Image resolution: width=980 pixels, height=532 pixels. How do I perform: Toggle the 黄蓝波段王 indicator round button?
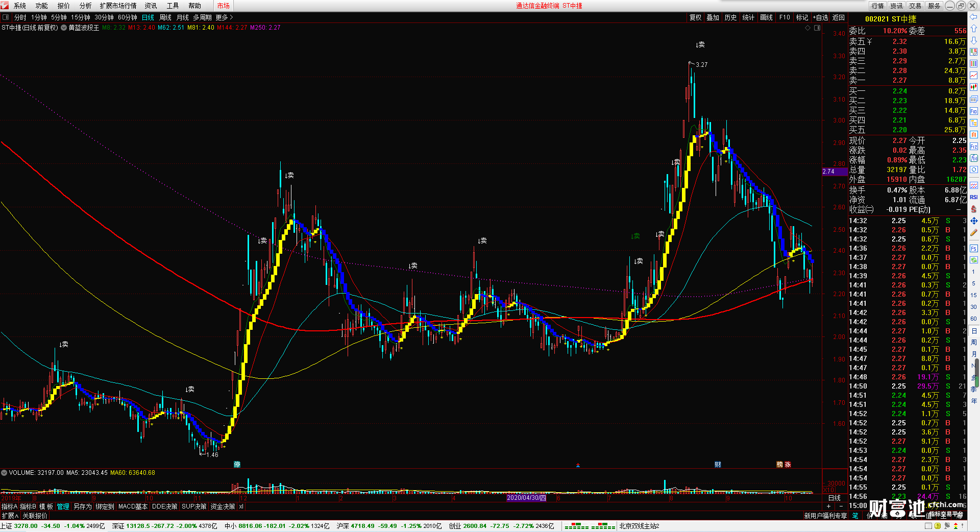tap(64, 28)
